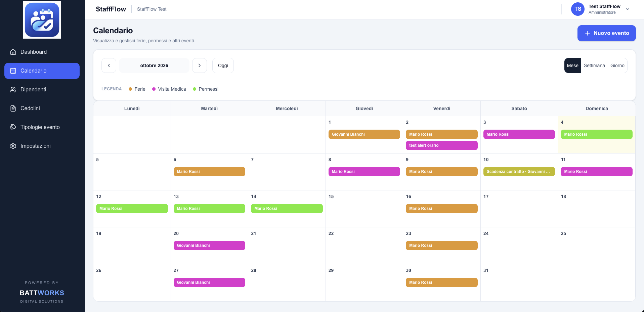Open Mario Rossi event on October 12
644x312 pixels.
coord(132,209)
